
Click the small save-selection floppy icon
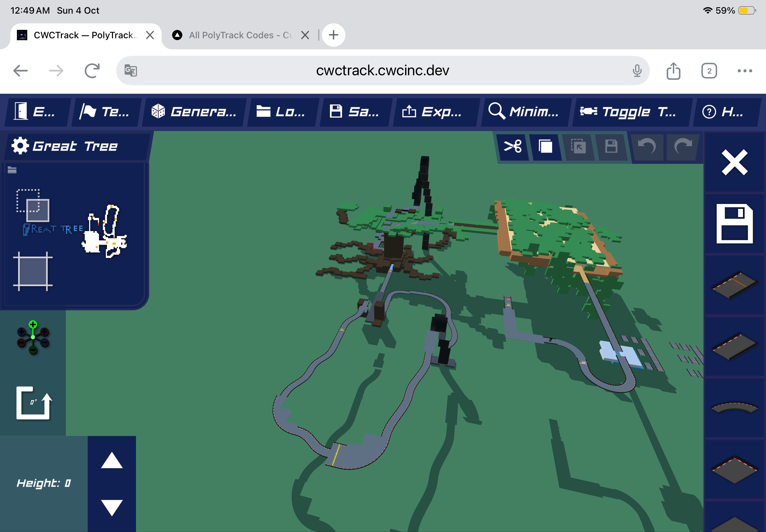pos(611,146)
